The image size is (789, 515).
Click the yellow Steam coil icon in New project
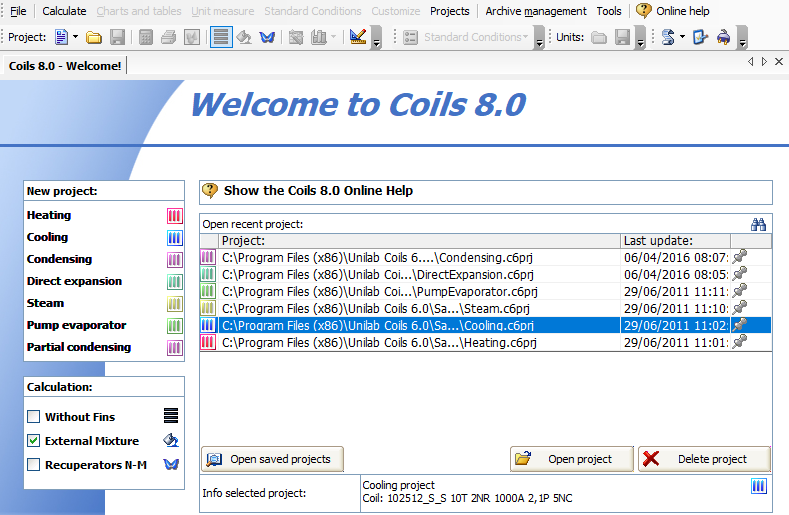point(175,304)
